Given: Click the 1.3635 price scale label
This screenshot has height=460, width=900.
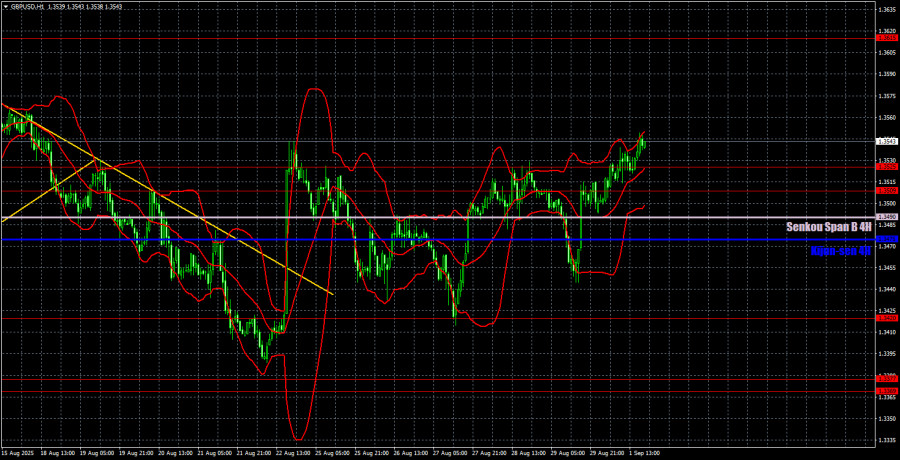Looking at the screenshot, I should pyautogui.click(x=886, y=9).
